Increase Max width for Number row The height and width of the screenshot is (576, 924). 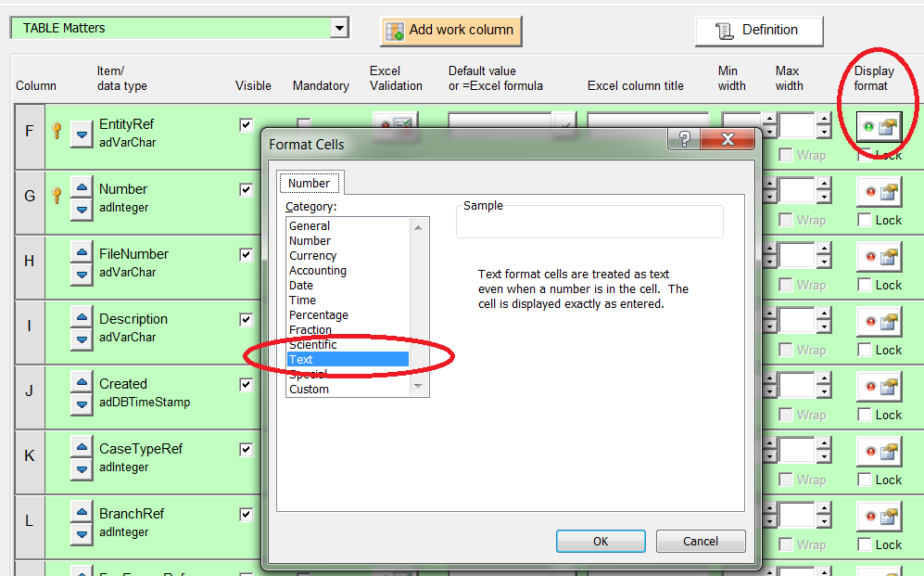tap(824, 184)
